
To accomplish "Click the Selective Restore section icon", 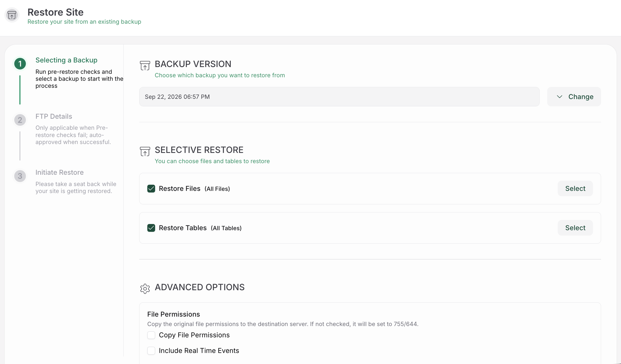I will coord(145,151).
